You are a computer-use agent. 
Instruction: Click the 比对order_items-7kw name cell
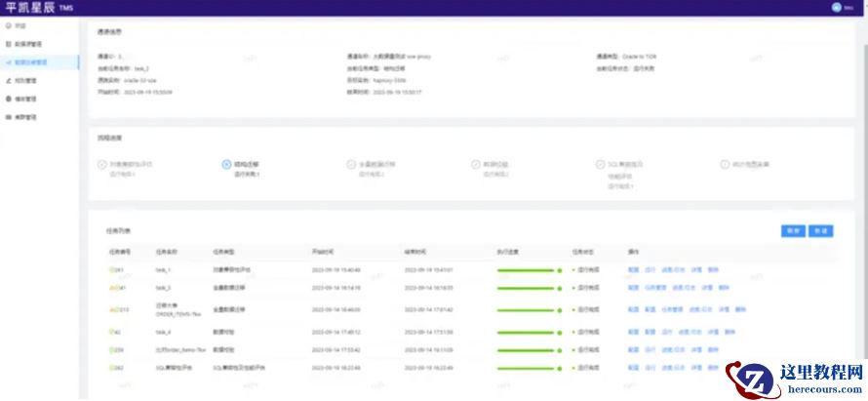[181, 350]
